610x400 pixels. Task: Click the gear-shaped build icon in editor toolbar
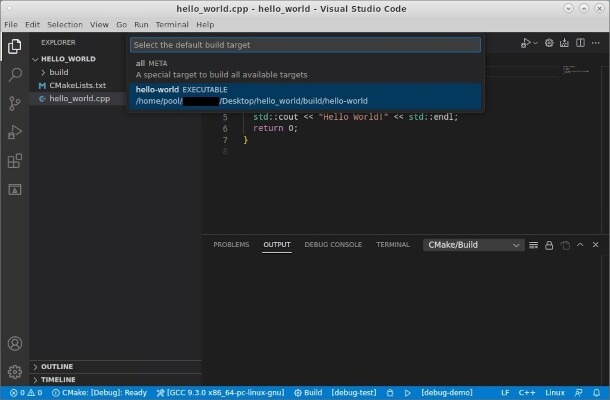pyautogui.click(x=549, y=43)
